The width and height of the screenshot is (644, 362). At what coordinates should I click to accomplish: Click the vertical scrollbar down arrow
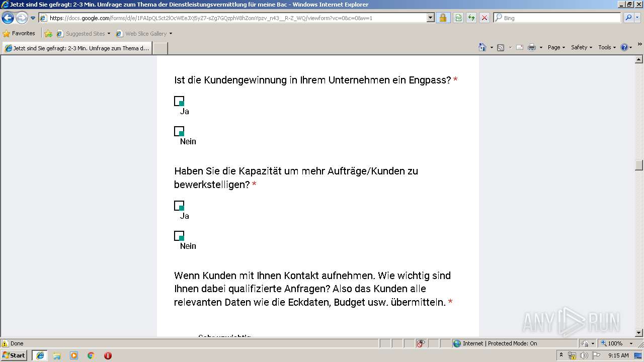(639, 333)
